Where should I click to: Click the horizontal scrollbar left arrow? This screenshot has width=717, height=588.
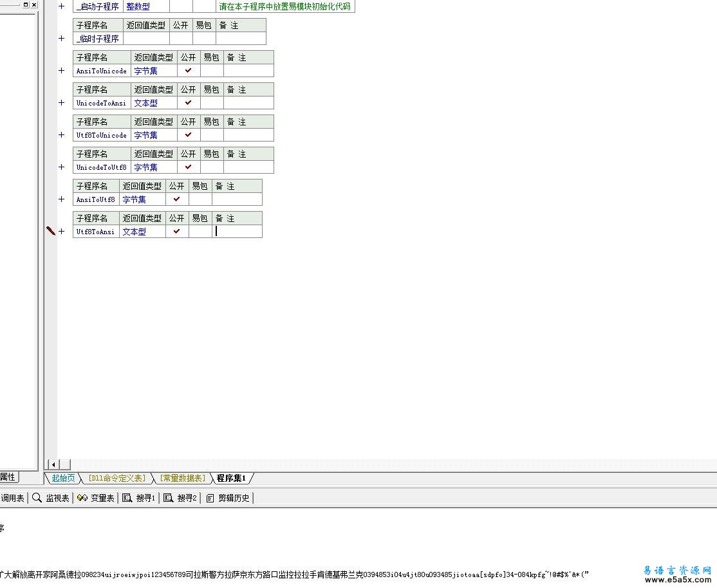53,464
